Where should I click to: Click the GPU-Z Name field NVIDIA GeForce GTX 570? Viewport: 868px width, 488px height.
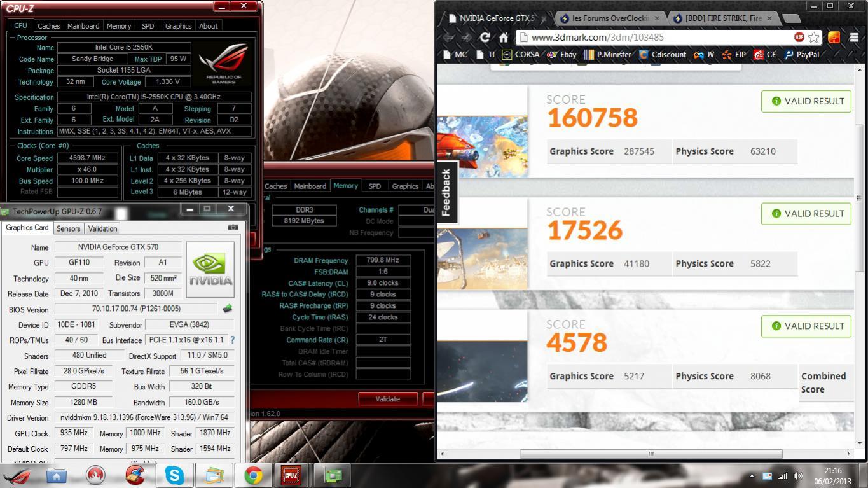(x=118, y=247)
